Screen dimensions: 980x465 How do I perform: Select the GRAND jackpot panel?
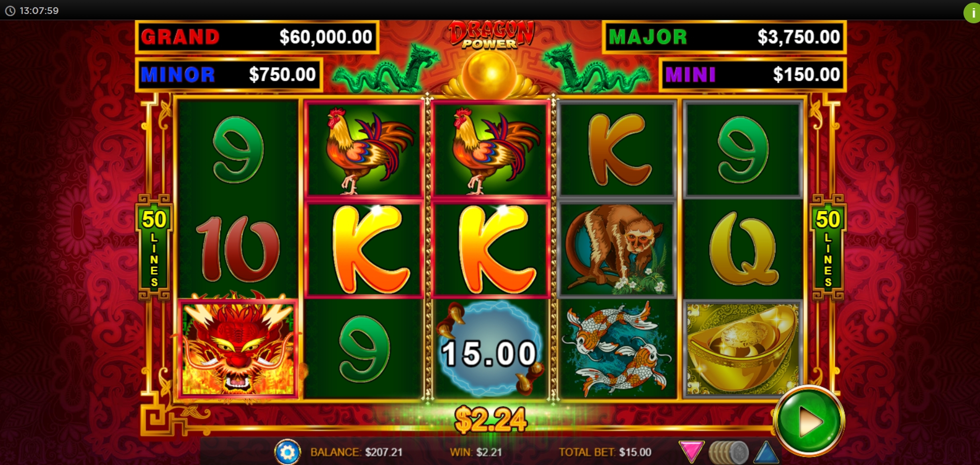257,37
